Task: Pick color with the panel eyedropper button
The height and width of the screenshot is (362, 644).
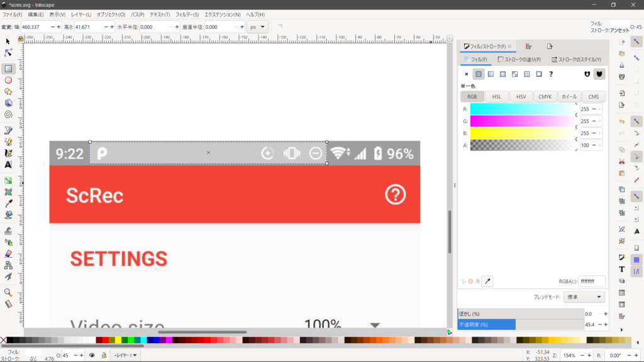Action: coord(487,281)
